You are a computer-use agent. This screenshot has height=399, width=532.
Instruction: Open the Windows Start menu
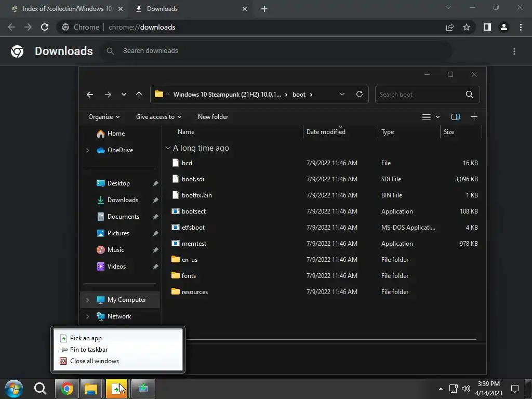(14, 389)
